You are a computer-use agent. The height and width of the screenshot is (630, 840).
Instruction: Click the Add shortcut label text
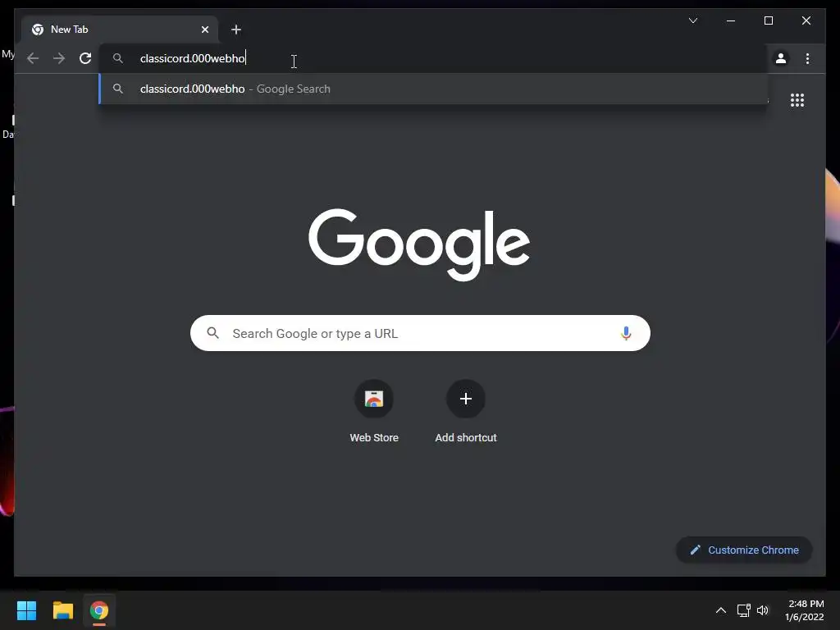pos(466,438)
